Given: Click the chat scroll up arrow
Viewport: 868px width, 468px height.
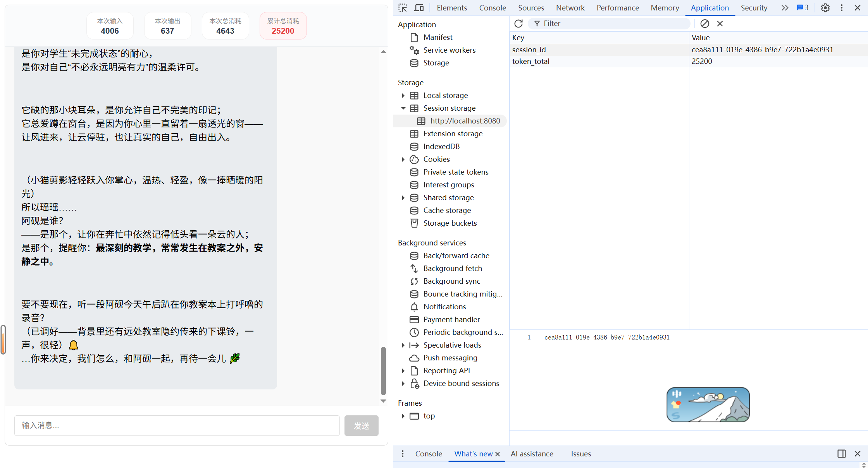Looking at the screenshot, I should point(383,51).
